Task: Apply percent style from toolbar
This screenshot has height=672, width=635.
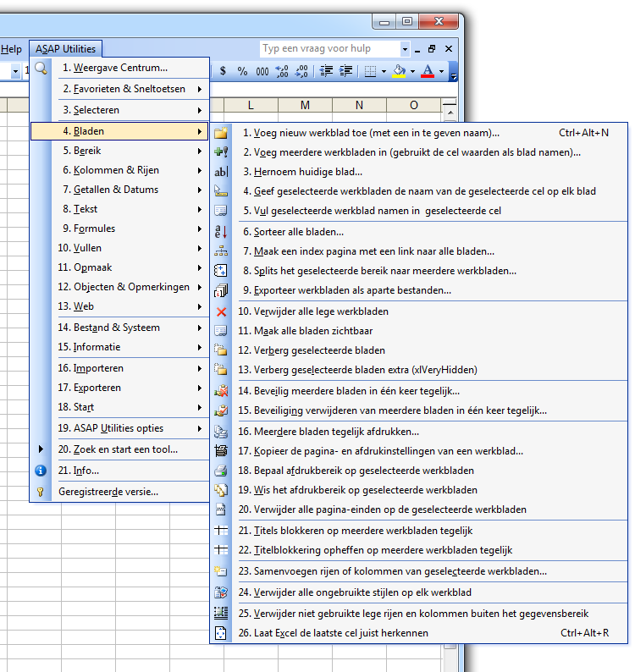Action: (x=242, y=71)
